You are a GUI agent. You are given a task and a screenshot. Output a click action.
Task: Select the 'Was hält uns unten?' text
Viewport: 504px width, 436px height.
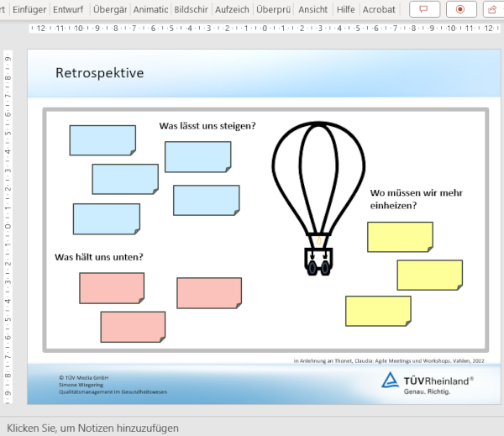98,256
